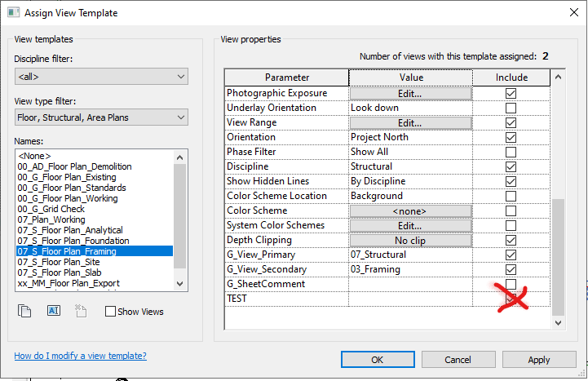Click the Apply button

coord(539,360)
